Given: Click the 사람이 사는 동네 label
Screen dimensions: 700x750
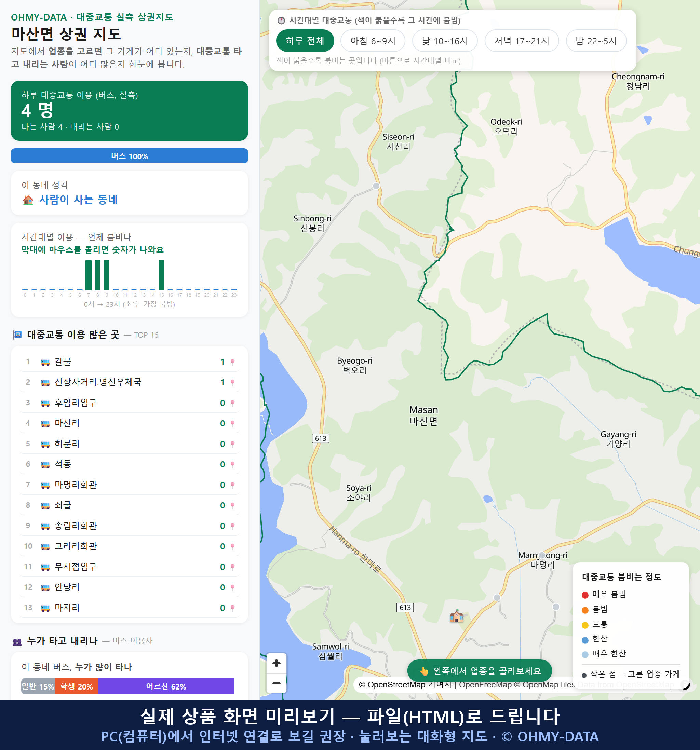Looking at the screenshot, I should coord(78,200).
